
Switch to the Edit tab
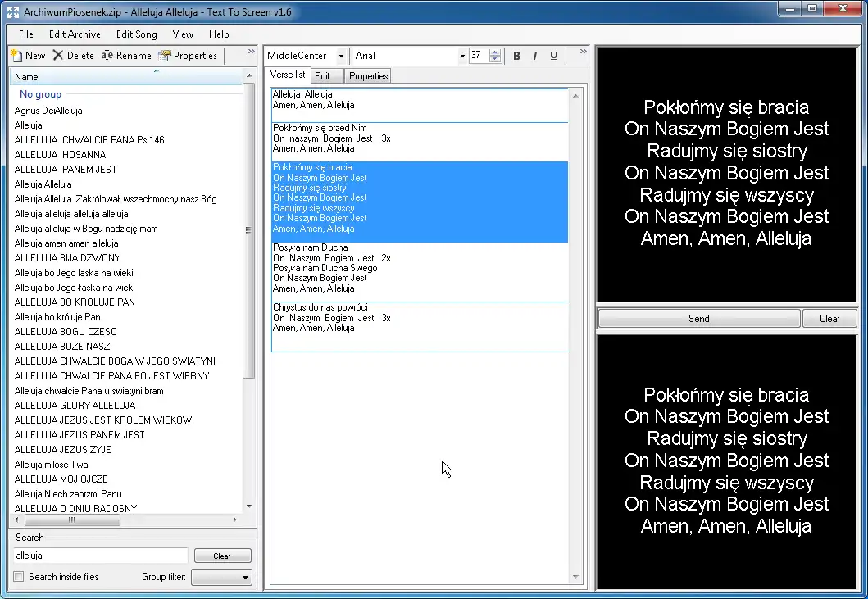(x=326, y=76)
